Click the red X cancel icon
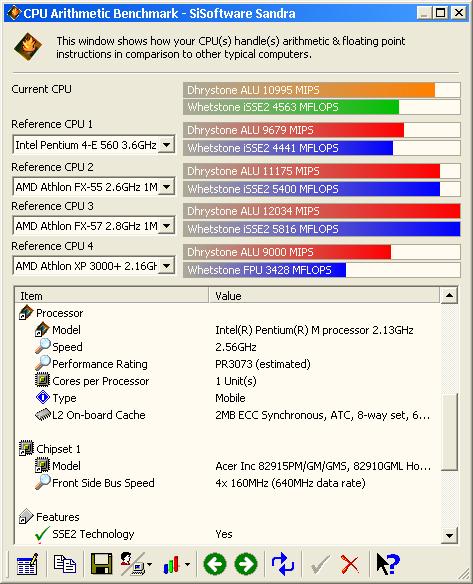 [349, 564]
